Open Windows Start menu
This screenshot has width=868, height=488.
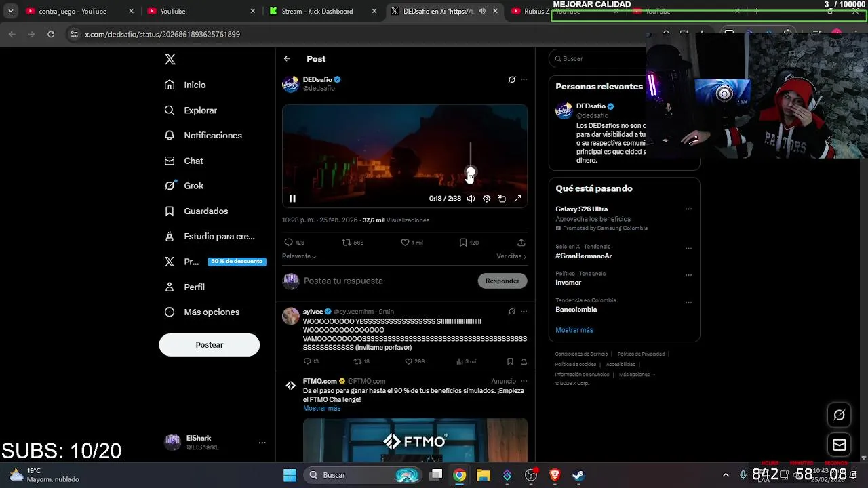click(x=290, y=475)
